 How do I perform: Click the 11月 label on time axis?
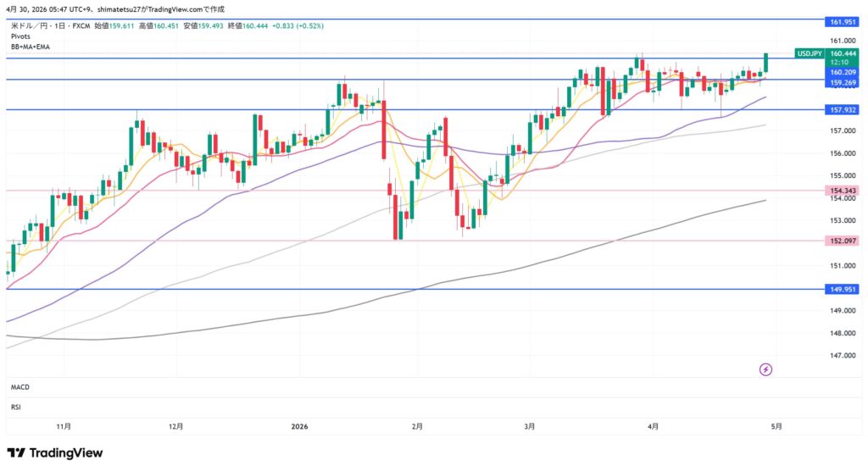[64, 426]
